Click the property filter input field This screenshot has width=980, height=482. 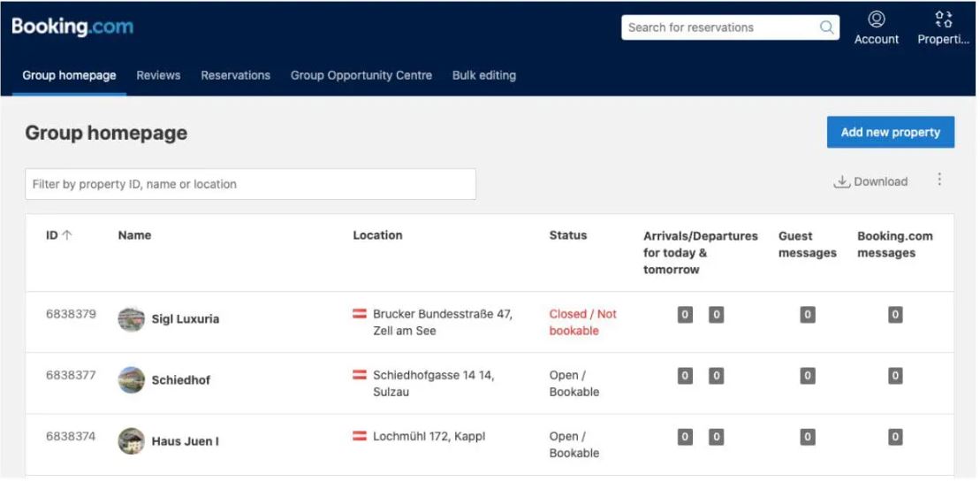(x=250, y=184)
